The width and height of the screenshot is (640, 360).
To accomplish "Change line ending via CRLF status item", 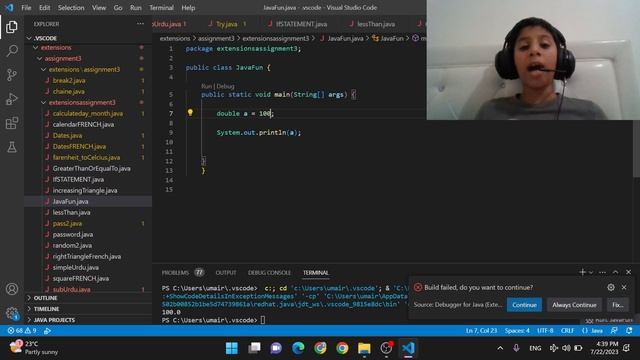I will pos(567,331).
